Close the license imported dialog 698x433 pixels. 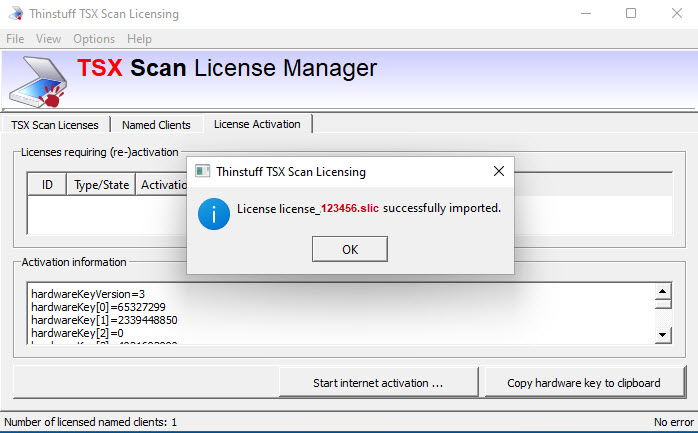[499, 171]
